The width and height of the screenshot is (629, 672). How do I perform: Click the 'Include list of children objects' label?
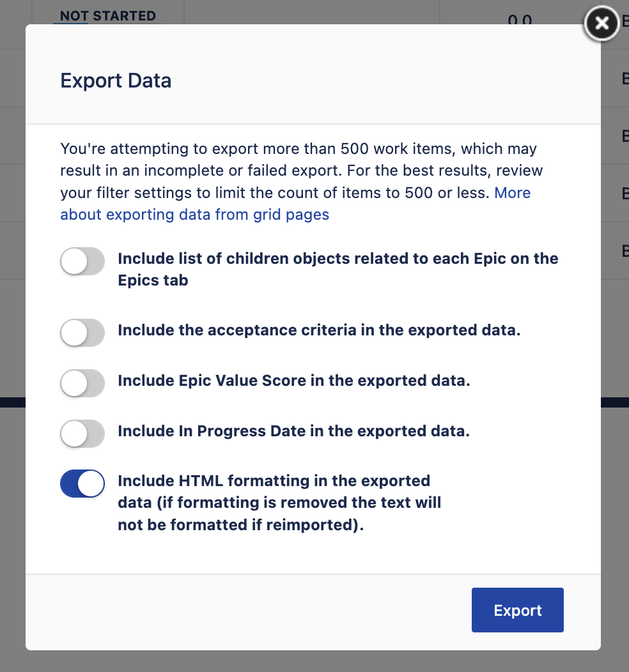click(338, 259)
